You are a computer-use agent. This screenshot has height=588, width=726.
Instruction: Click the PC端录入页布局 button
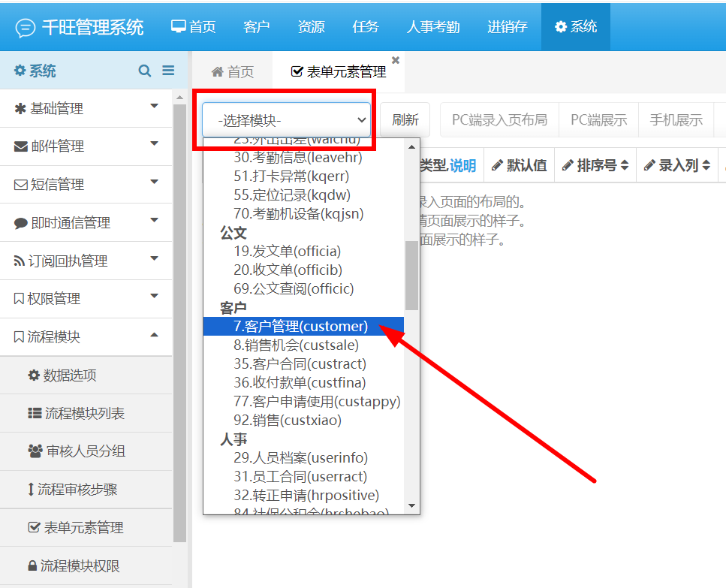[x=499, y=120]
